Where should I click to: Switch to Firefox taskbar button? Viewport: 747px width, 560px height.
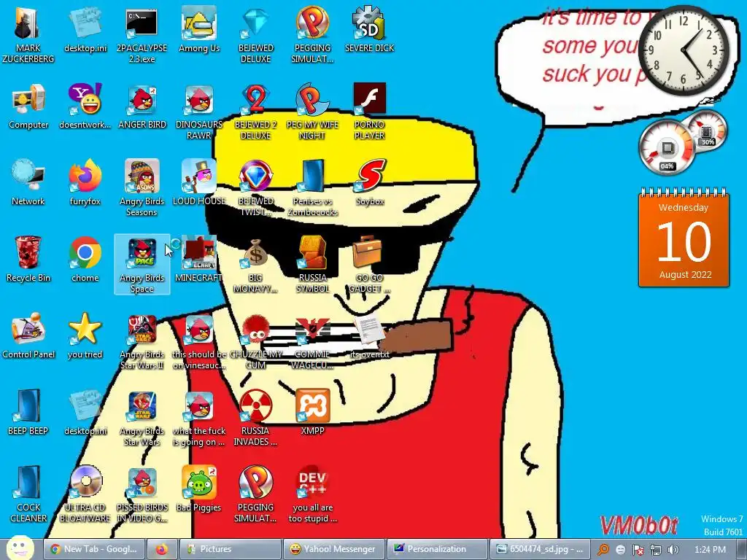tap(162, 549)
